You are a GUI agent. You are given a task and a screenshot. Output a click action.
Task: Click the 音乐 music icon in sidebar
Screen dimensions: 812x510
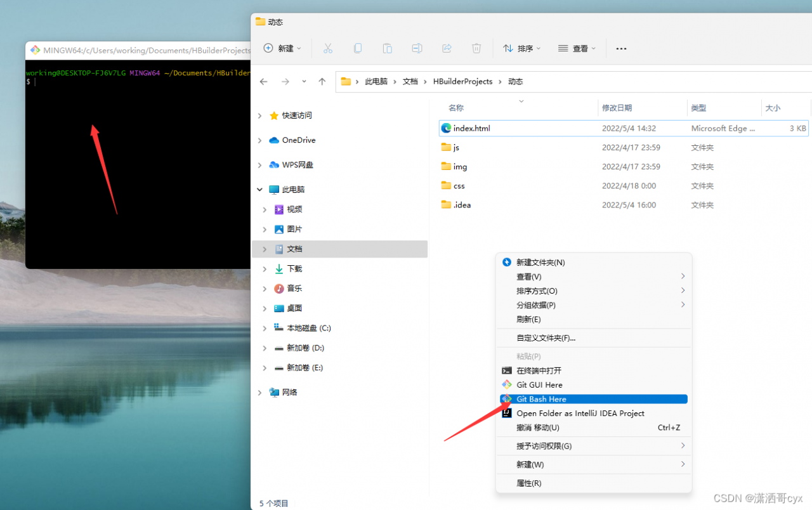tap(279, 289)
